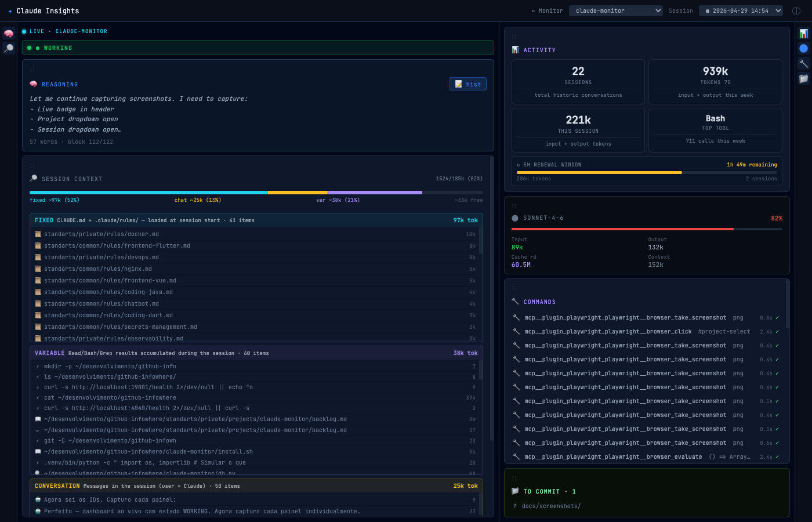Click the '1h 49m remaining' label
Image resolution: width=812 pixels, height=522 pixels.
point(752,165)
